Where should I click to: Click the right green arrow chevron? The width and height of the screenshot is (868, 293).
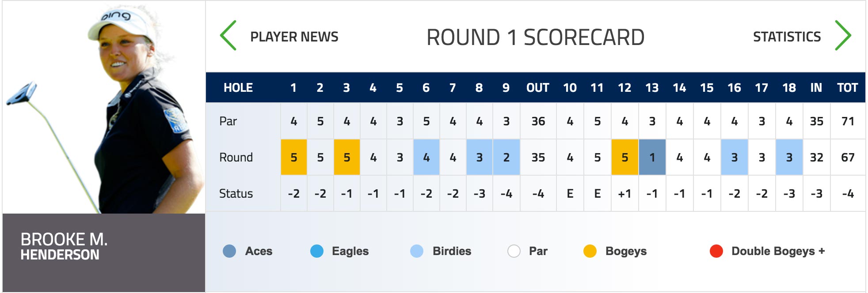[842, 35]
